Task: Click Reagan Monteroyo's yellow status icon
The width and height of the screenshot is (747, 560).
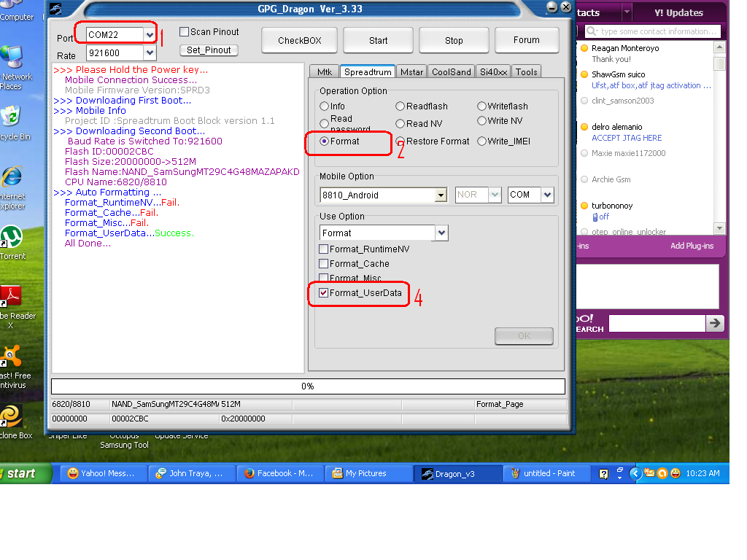Action: (584, 48)
